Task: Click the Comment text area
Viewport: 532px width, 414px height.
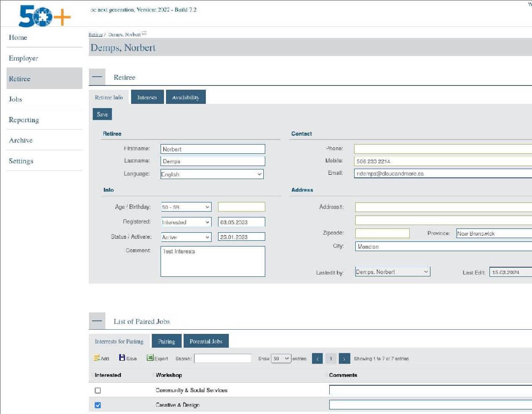Action: pos(213,261)
